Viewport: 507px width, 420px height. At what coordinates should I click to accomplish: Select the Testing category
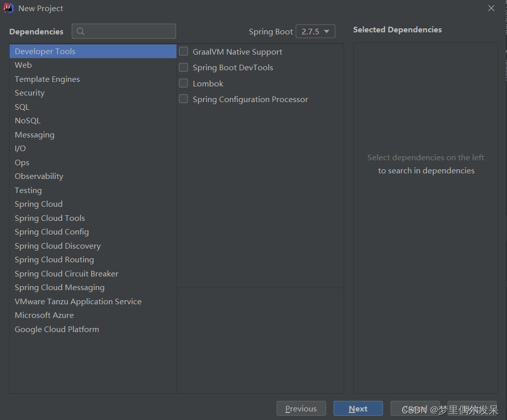28,191
